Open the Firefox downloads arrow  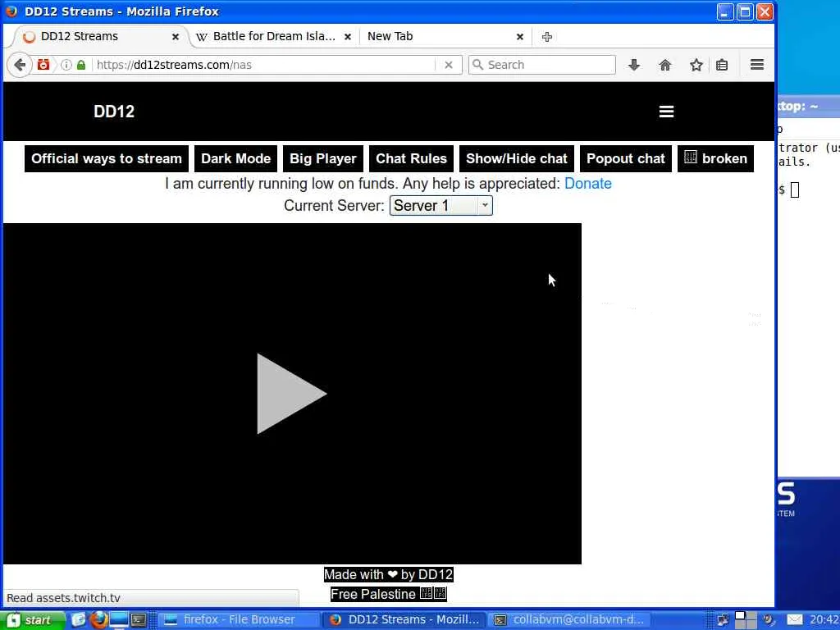coord(634,65)
